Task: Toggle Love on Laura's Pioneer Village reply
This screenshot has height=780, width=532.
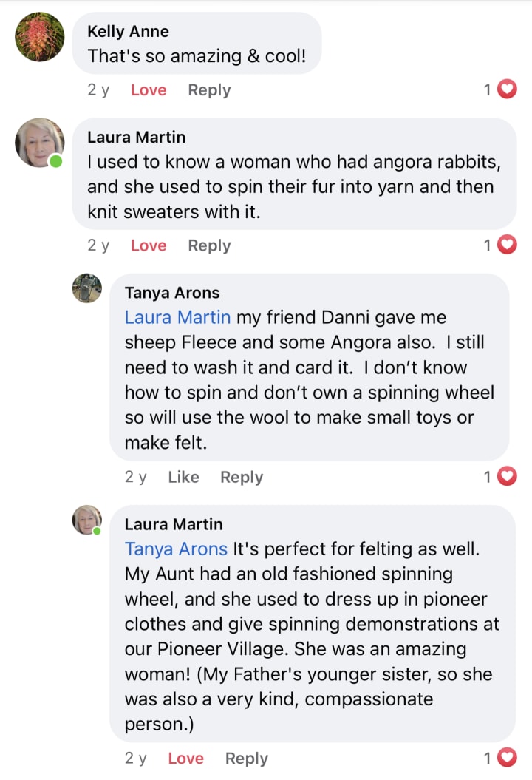Action: coord(185,759)
